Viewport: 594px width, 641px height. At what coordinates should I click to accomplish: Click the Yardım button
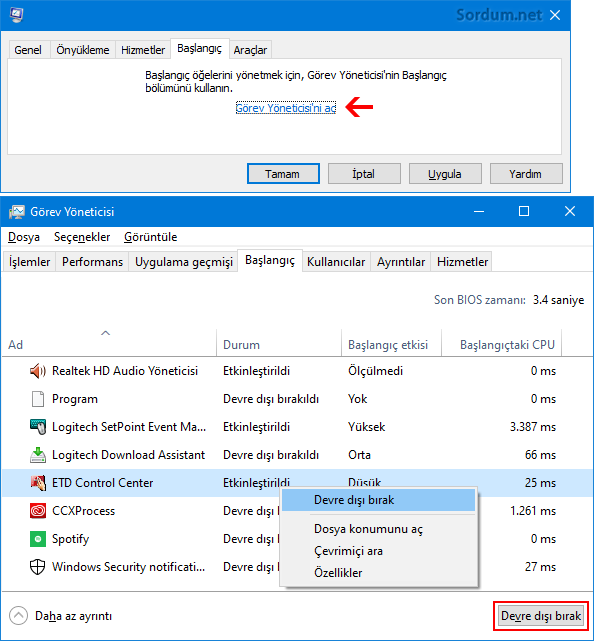point(526,174)
